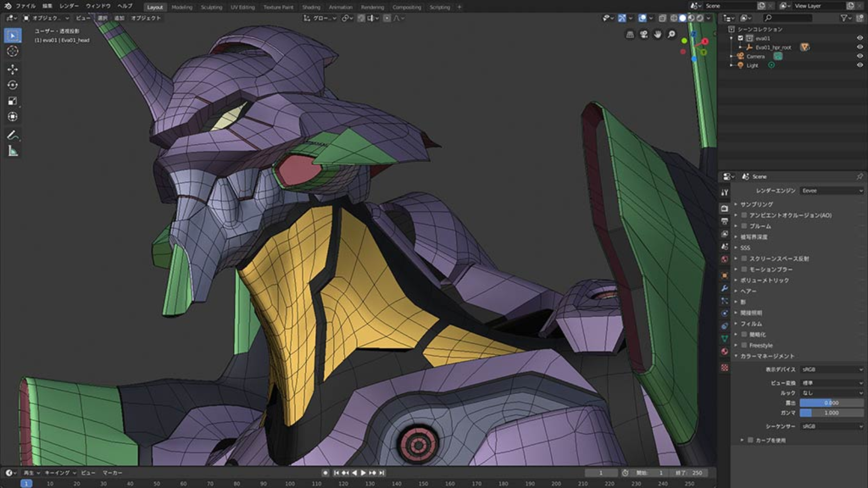Click the magnifier zoom icon in the viewport
This screenshot has height=488, width=868.
[x=671, y=34]
